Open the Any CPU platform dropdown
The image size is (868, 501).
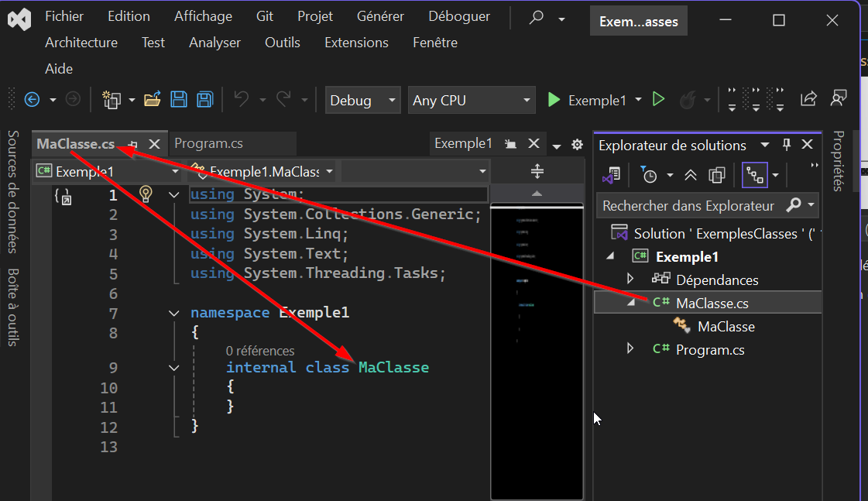tap(472, 100)
